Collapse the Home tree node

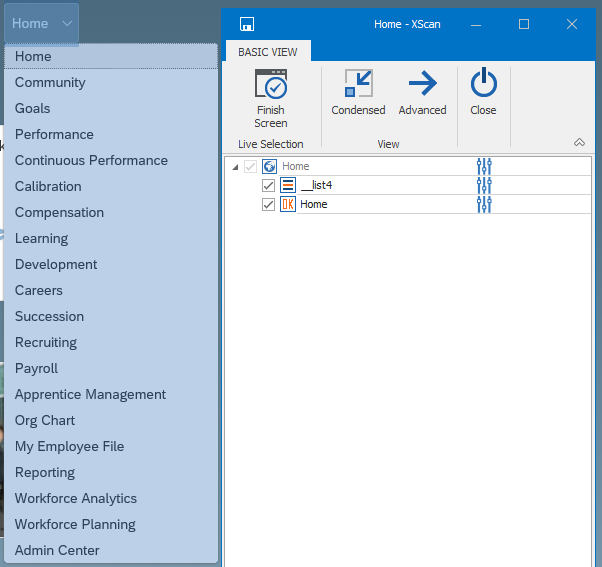tap(235, 167)
